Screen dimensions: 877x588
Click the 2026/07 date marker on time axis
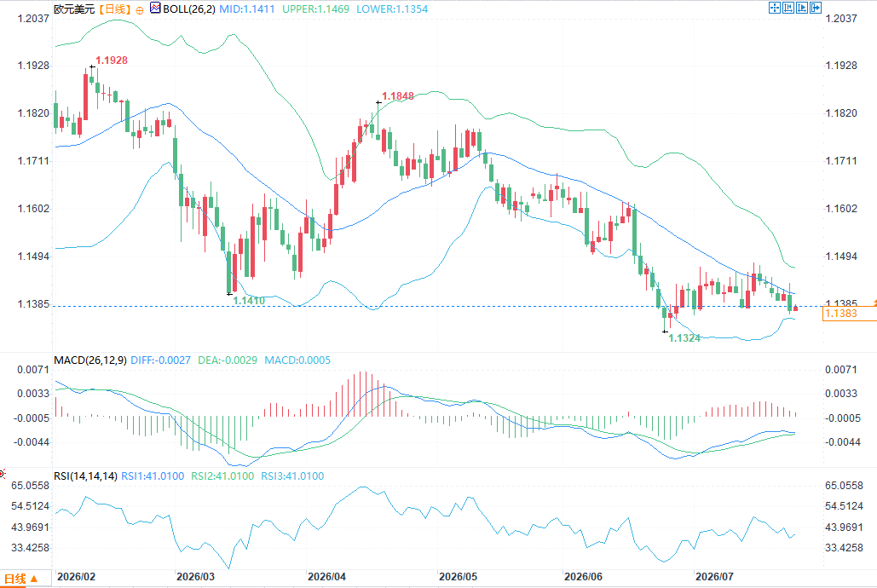point(714,576)
